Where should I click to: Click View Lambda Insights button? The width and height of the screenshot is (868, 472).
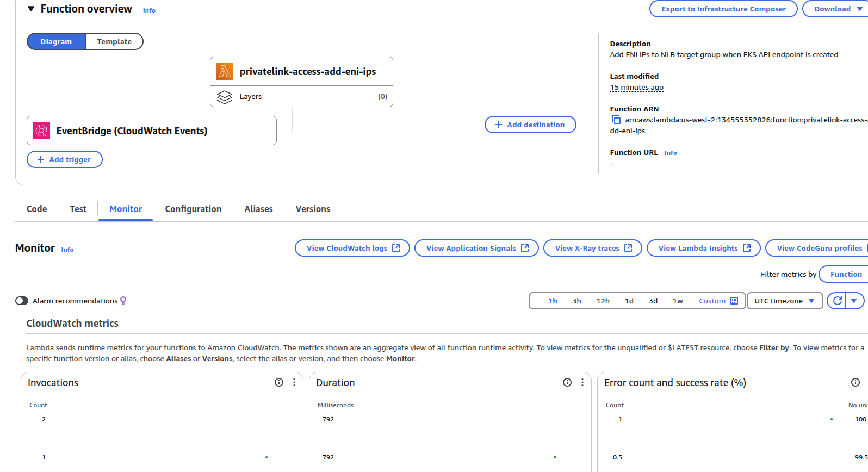[704, 248]
